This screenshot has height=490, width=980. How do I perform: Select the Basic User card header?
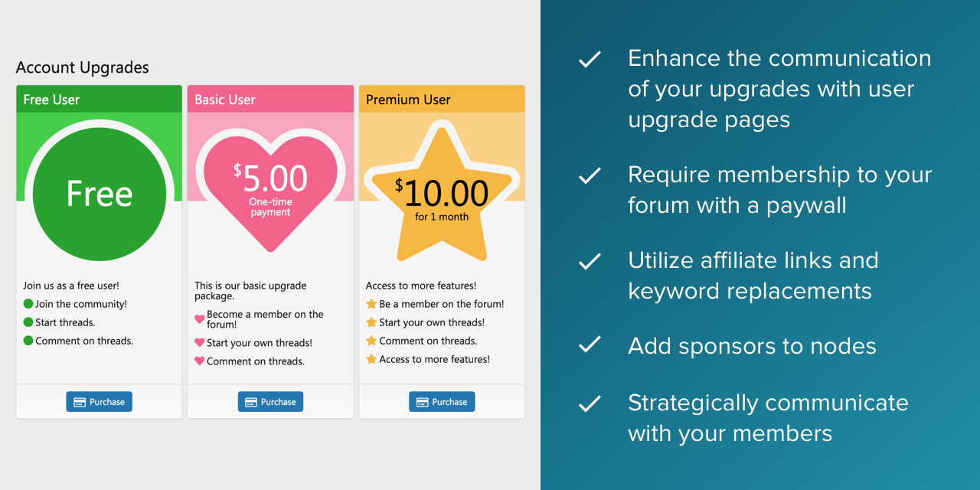tap(270, 100)
